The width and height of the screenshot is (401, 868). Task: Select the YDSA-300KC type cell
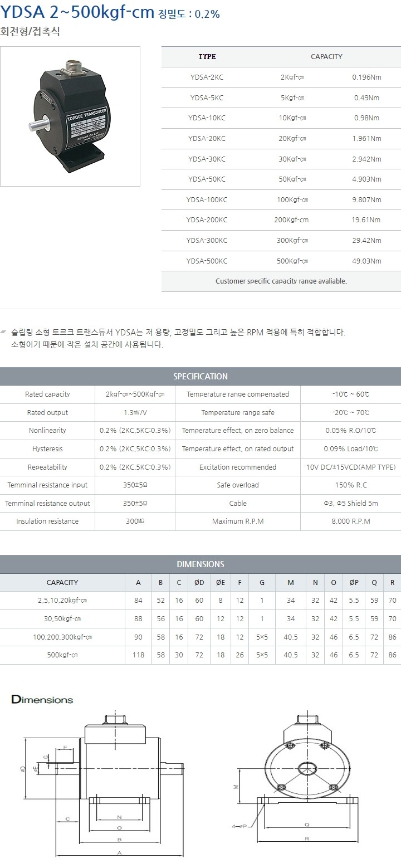(207, 240)
